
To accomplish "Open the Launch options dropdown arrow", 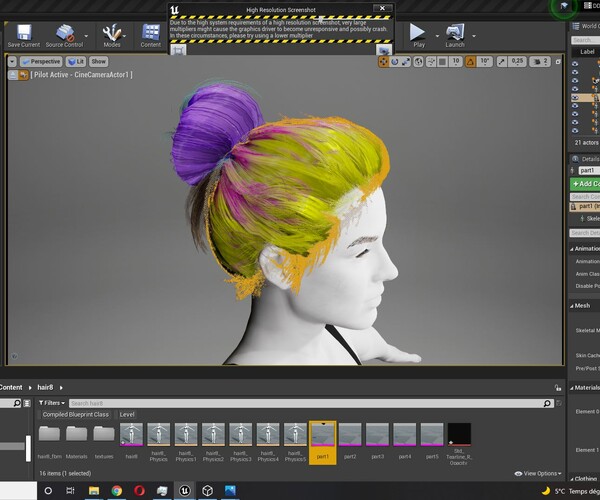I will (474, 36).
